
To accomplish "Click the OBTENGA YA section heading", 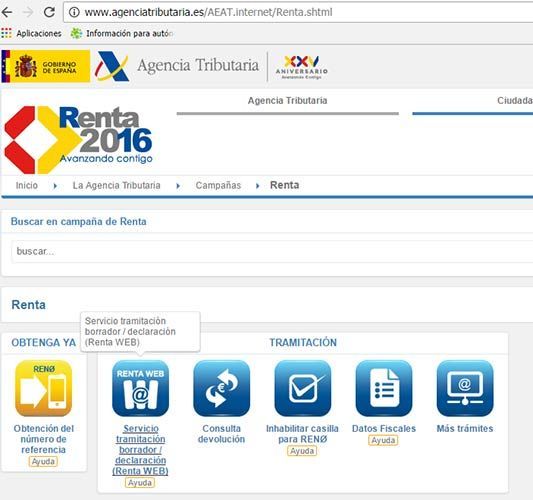I will click(44, 342).
